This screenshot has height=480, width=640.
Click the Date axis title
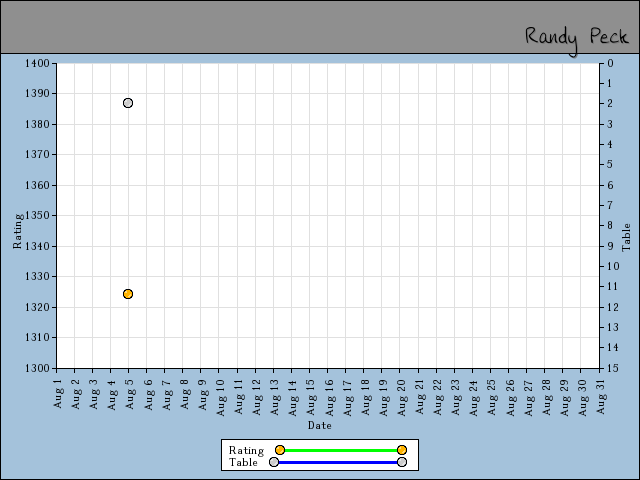[320, 425]
